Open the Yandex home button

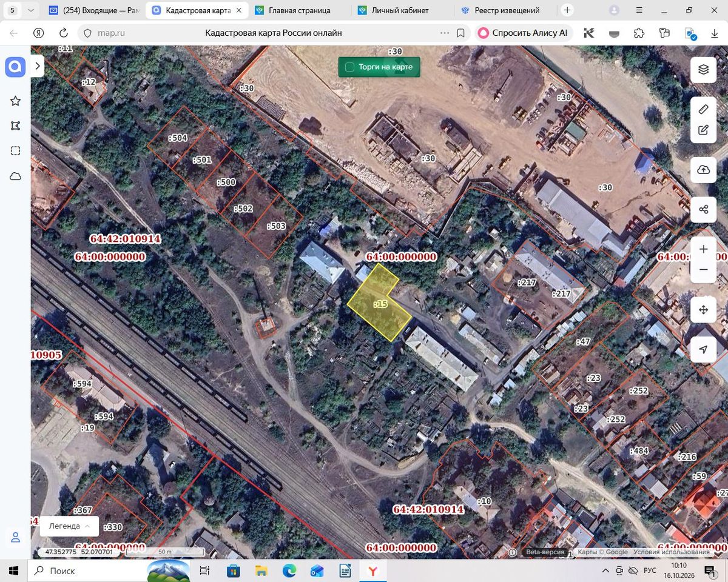tap(38, 33)
